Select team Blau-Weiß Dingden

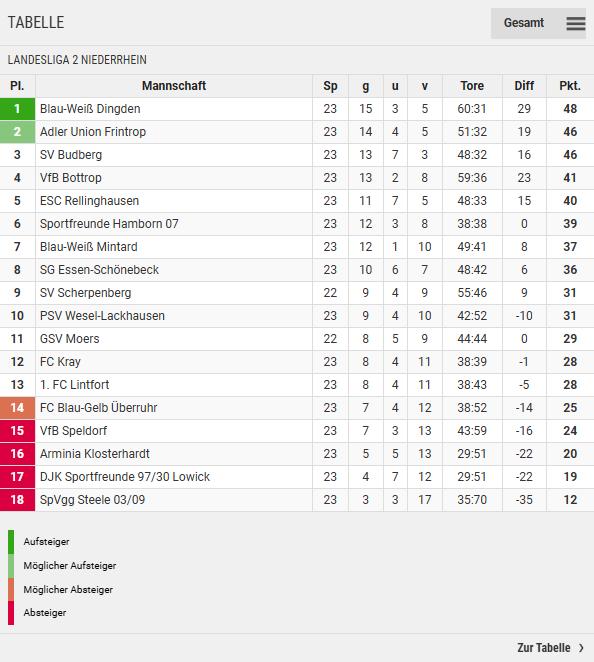90,109
